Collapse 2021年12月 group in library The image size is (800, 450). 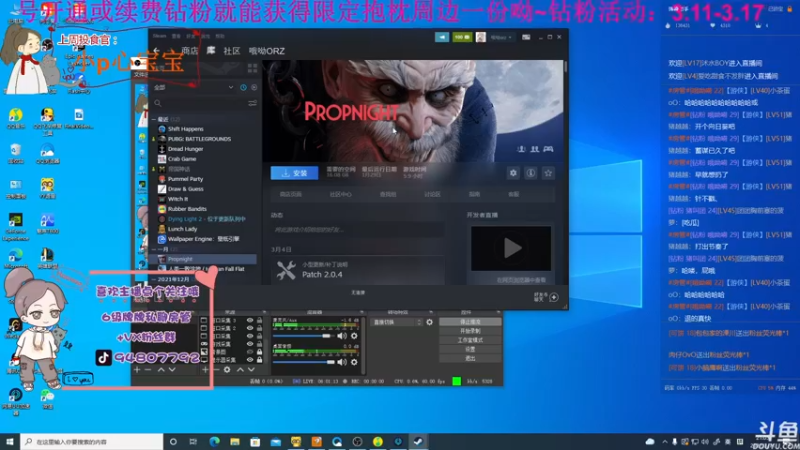point(154,280)
